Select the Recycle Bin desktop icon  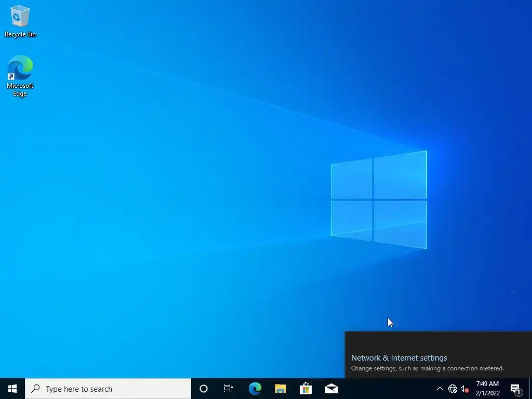(20, 21)
